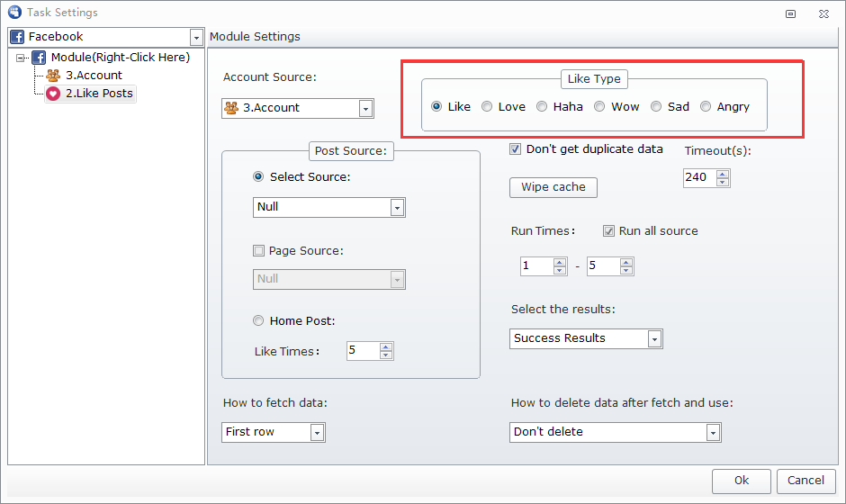Click the people icon next to 3.Account tree node

pos(53,75)
